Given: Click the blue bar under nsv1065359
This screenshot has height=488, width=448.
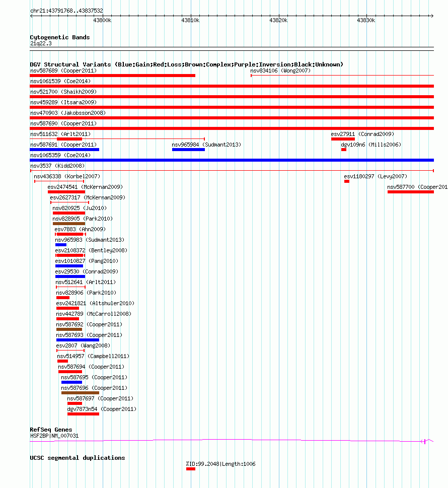Looking at the screenshot, I should tap(232, 160).
